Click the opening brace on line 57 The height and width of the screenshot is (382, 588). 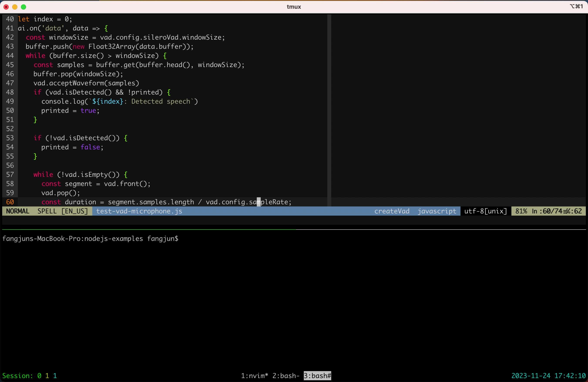[126, 175]
